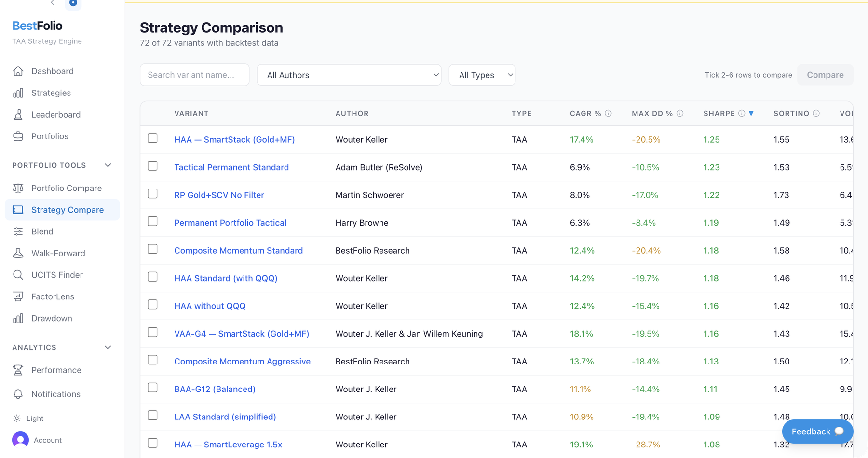Screen dimensions: 868x458
Task: Open the Performance analytics page
Action: (x=56, y=370)
